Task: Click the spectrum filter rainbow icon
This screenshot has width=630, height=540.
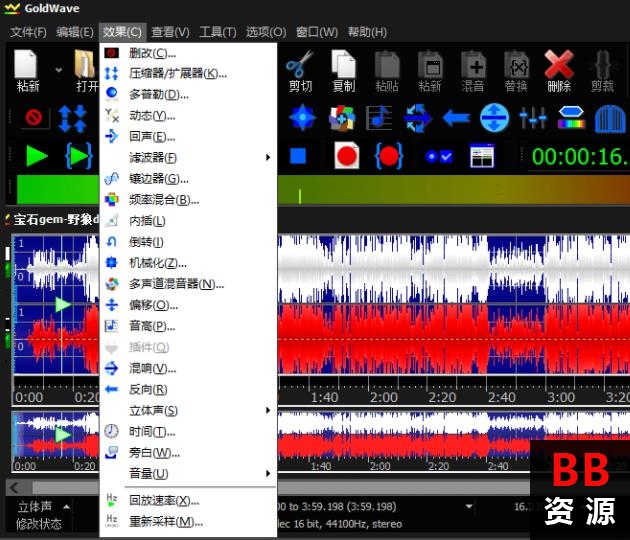Action: click(571, 118)
